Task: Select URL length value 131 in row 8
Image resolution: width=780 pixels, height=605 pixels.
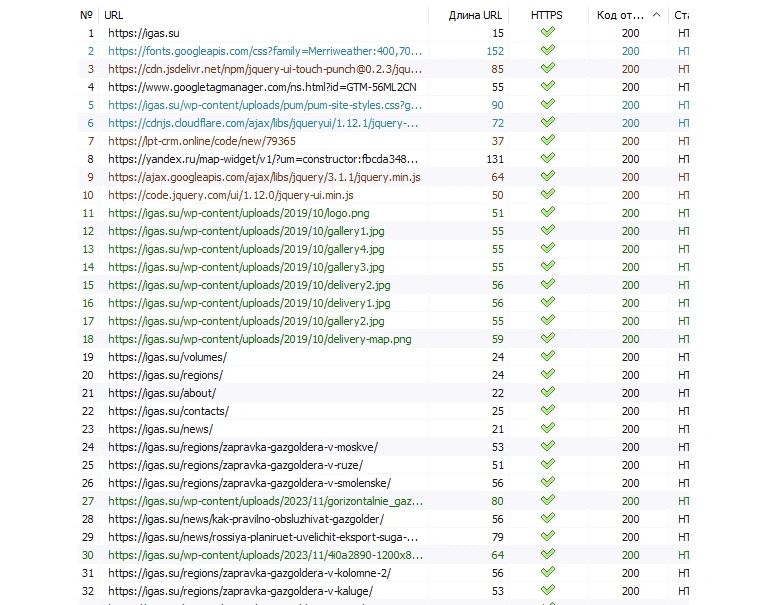Action: [495, 159]
